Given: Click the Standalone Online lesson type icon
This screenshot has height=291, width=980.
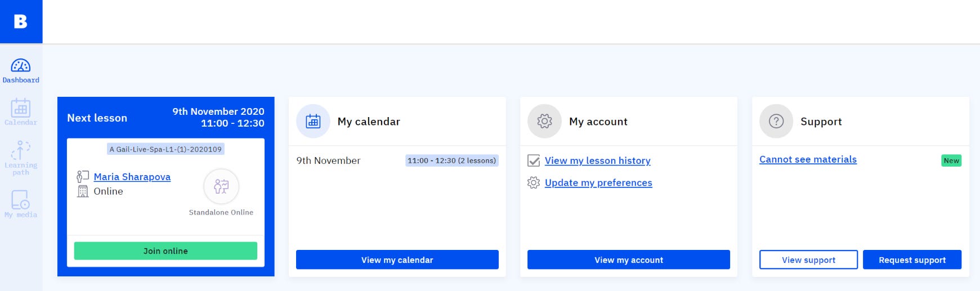Looking at the screenshot, I should coord(221,186).
